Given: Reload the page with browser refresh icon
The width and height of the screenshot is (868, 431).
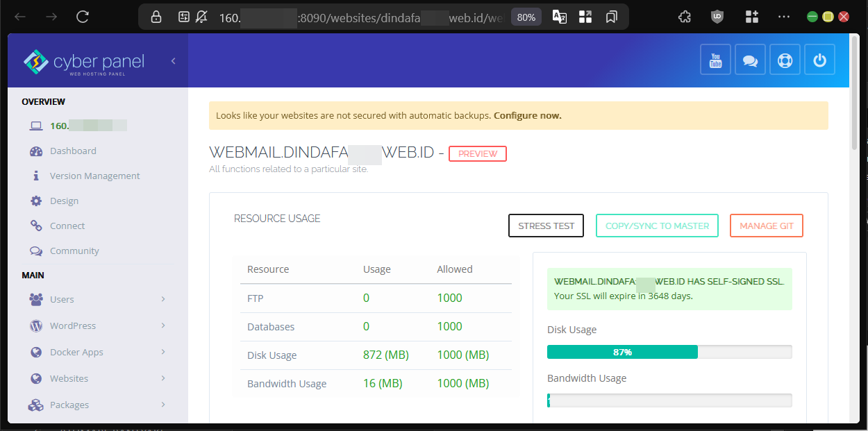Looking at the screenshot, I should (x=83, y=17).
